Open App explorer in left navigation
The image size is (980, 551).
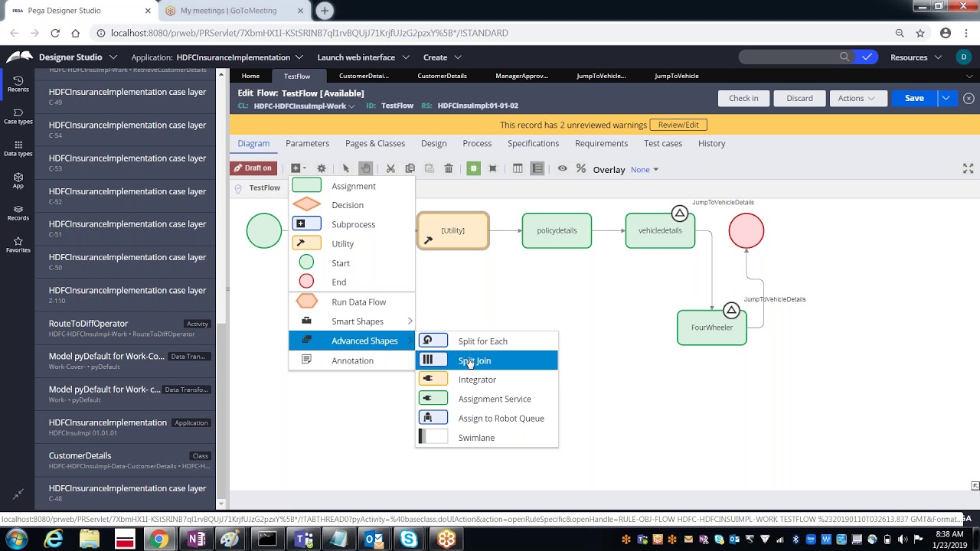(x=18, y=181)
